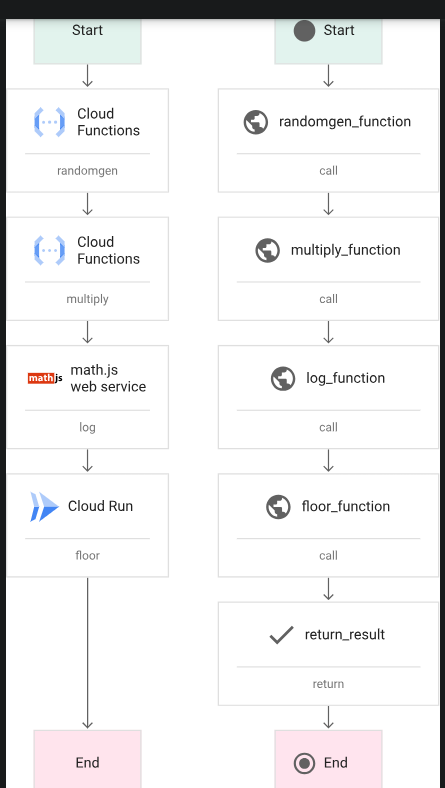Click the Cloud Run arrow icon

click(x=44, y=507)
